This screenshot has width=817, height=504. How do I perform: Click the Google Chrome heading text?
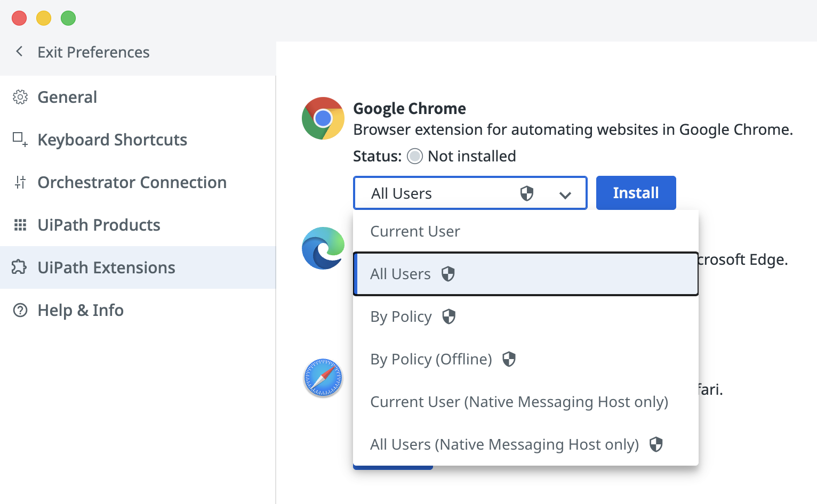[x=410, y=109]
